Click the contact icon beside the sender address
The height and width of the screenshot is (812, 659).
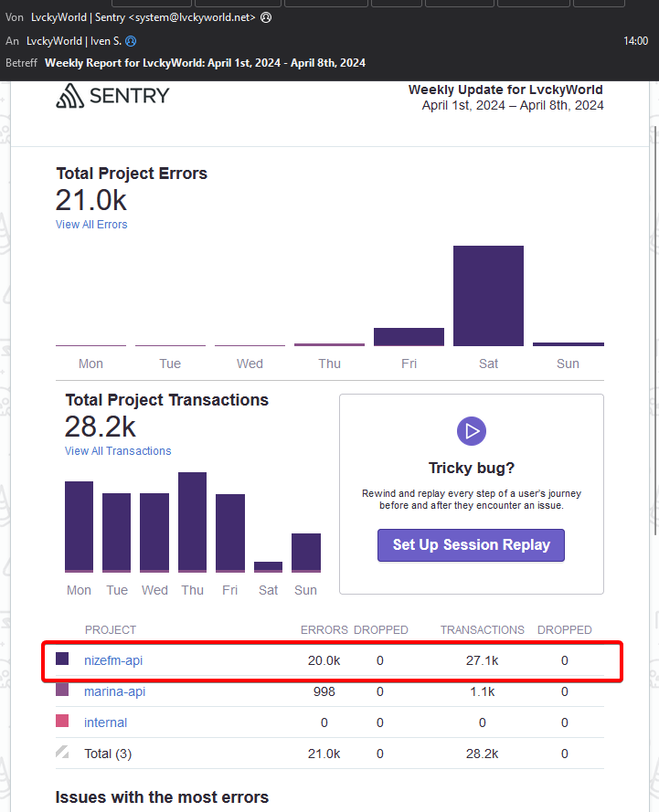[x=266, y=17]
